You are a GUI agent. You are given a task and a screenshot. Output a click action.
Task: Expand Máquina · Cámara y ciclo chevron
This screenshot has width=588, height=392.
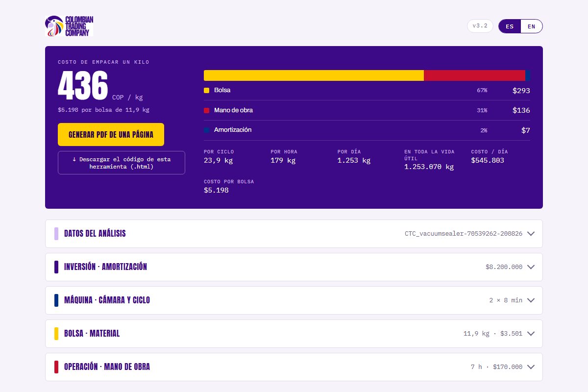tap(531, 300)
